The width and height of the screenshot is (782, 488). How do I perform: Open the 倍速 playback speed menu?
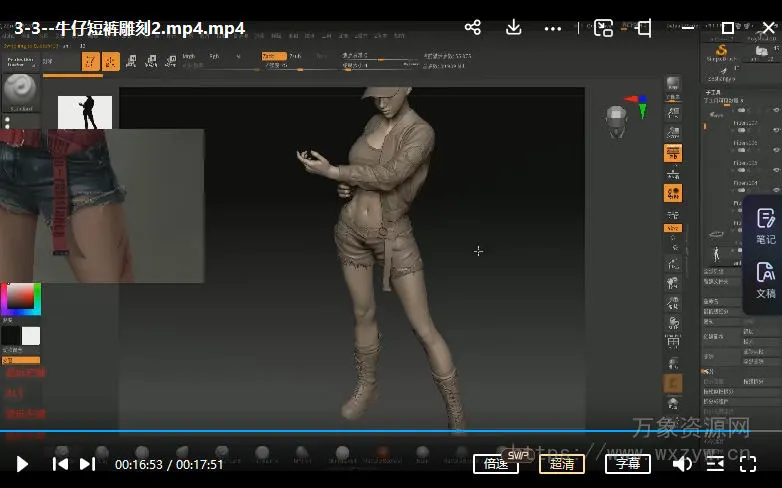(495, 464)
